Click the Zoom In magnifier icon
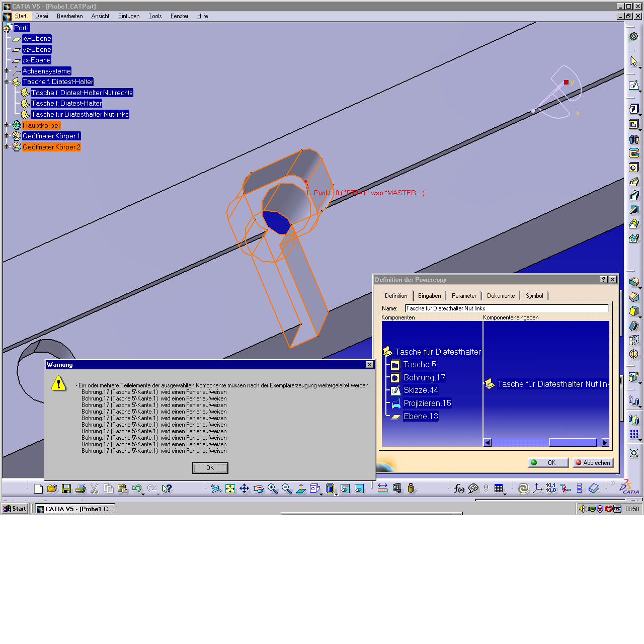 pos(273,489)
